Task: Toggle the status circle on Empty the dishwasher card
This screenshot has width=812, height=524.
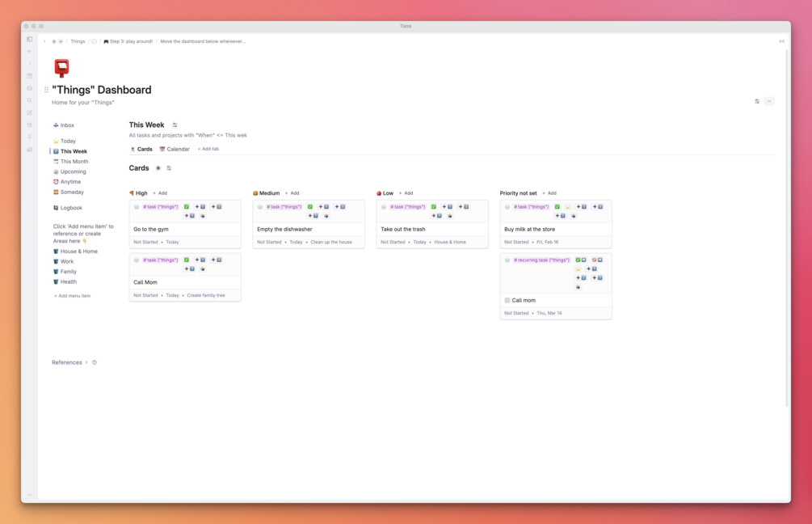Action: (260, 207)
